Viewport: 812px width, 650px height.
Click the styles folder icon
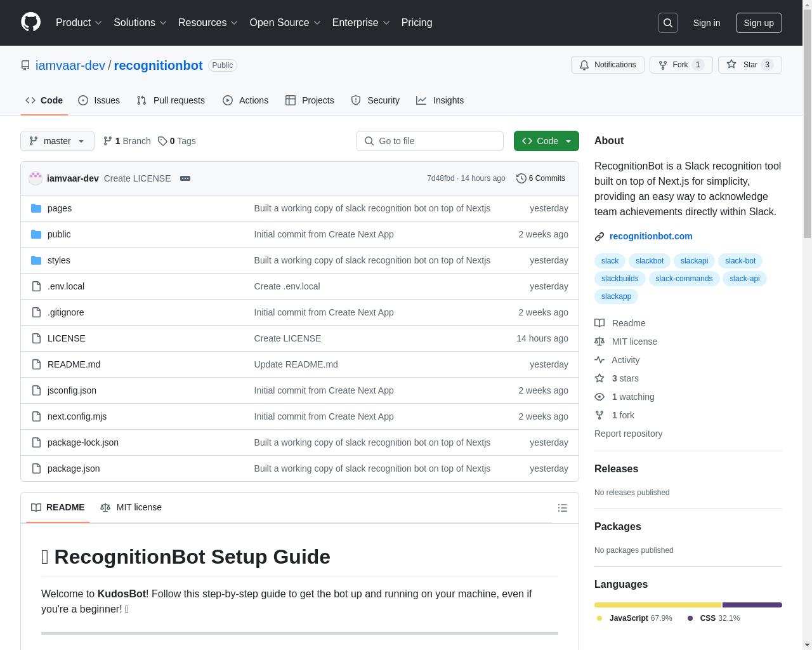pos(36,260)
